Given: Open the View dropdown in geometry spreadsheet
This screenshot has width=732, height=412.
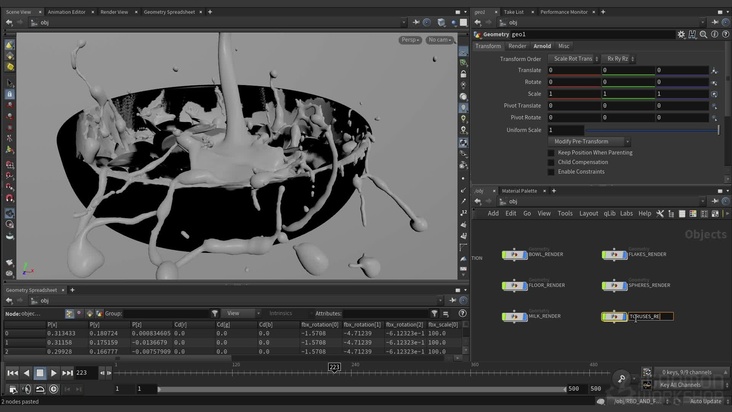Looking at the screenshot, I should coord(240,314).
